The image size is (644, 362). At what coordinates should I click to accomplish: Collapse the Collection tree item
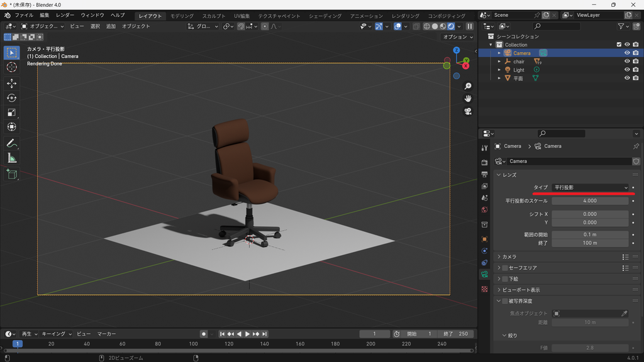(x=491, y=45)
